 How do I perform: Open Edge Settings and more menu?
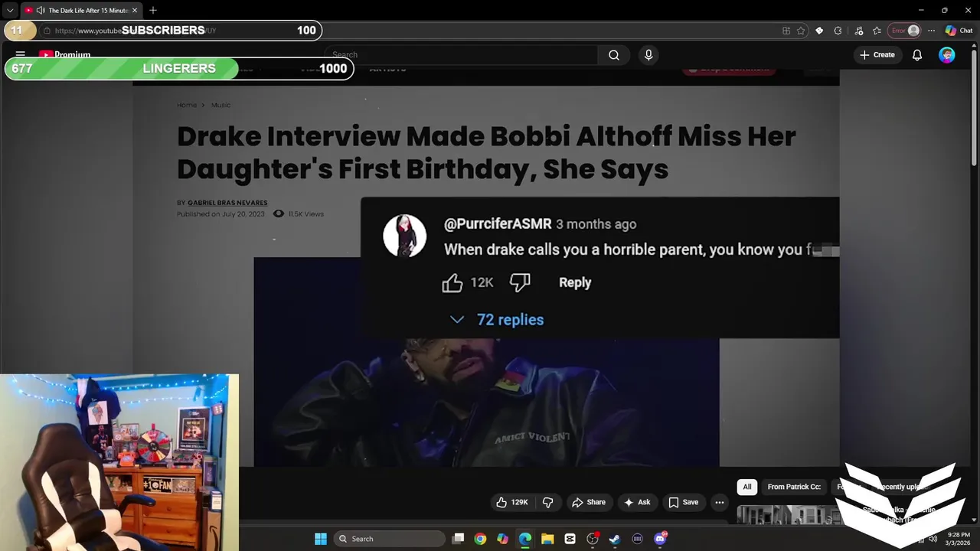[931, 31]
